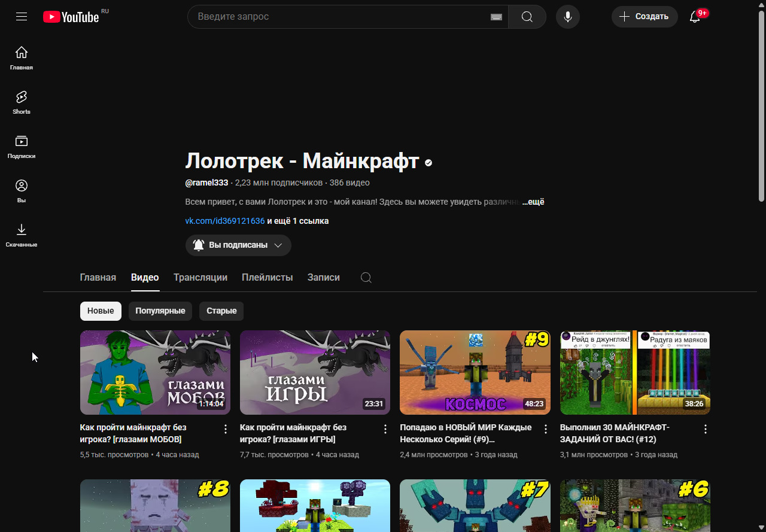This screenshot has height=532, width=766.
Task: Click the YouTube logo
Action: [71, 17]
